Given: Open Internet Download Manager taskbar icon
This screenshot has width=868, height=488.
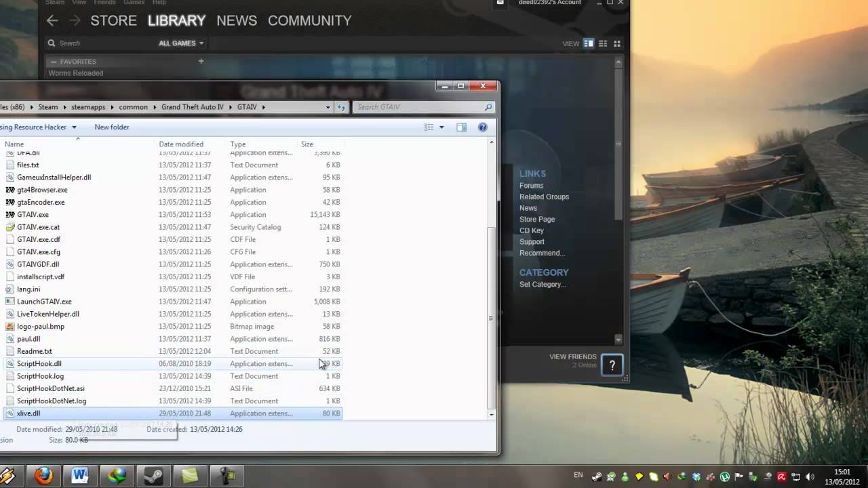Looking at the screenshot, I should [x=117, y=476].
